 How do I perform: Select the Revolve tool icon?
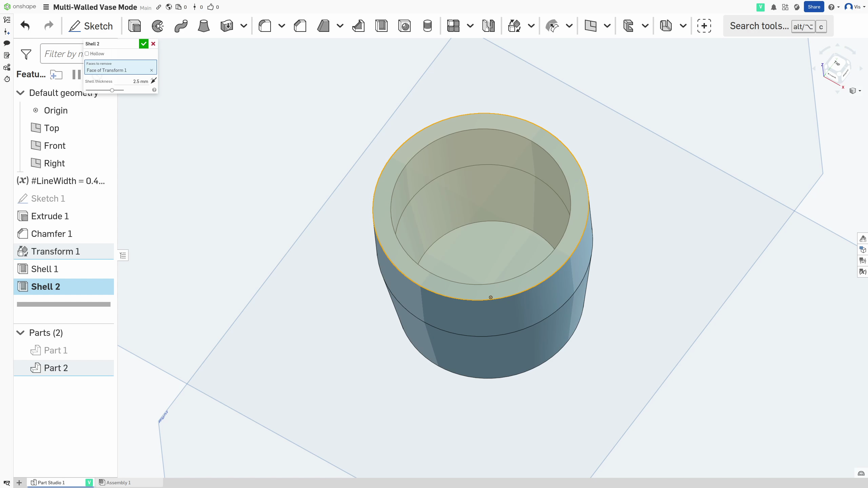tap(158, 26)
